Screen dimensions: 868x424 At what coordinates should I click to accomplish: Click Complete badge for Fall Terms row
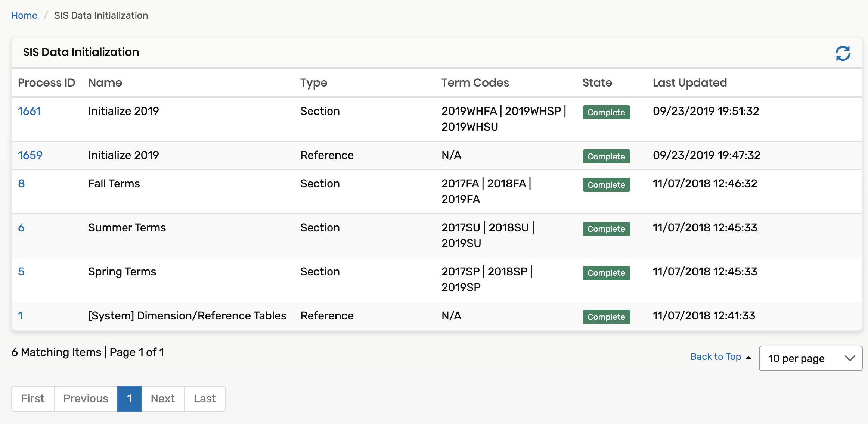[x=606, y=185]
